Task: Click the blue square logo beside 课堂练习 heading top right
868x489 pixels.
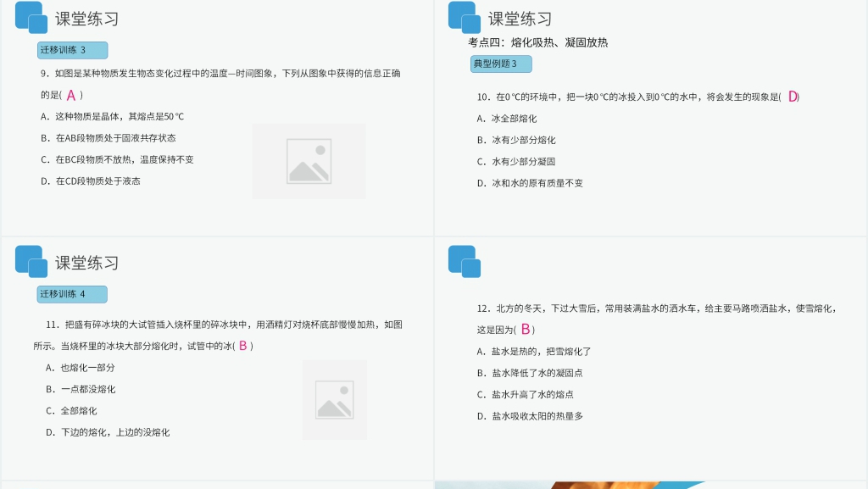Action: [463, 16]
